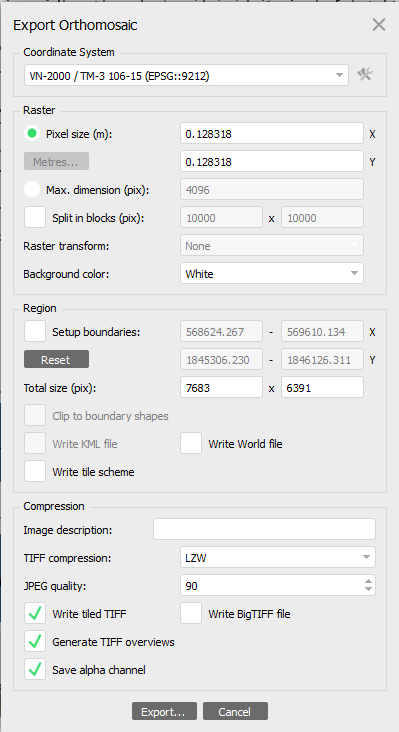Viewport: 399px width, 732px height.
Task: Click the Export... button
Action: coord(164,711)
